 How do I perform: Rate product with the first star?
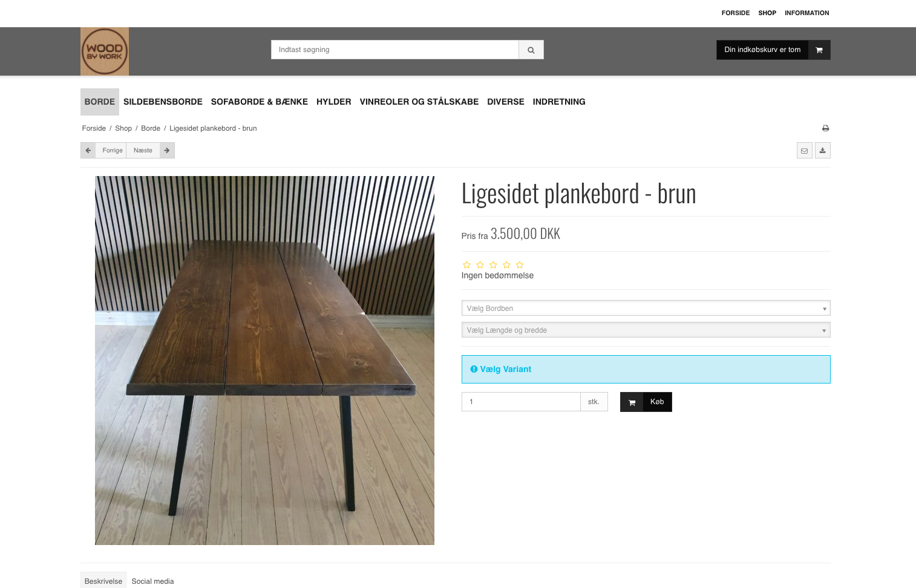tap(466, 265)
